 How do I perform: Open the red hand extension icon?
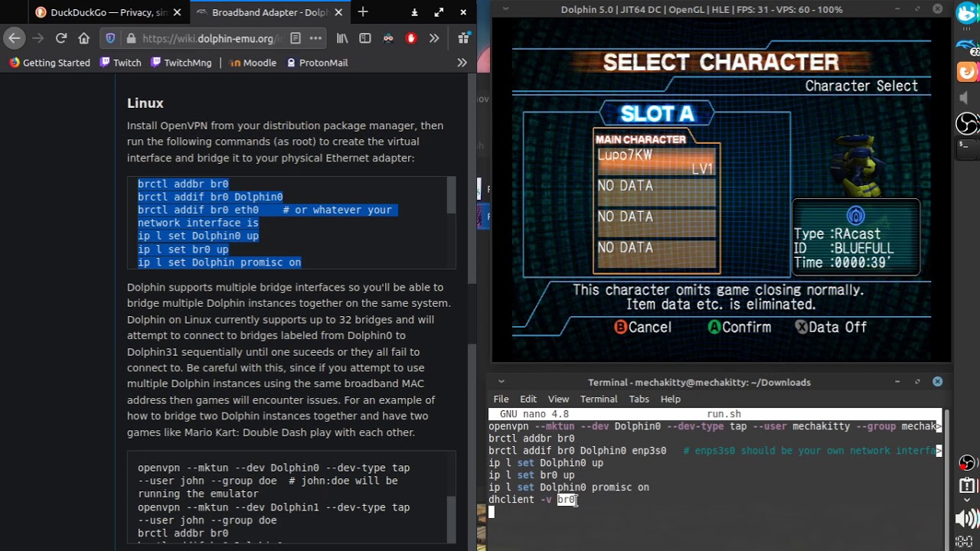(x=411, y=38)
